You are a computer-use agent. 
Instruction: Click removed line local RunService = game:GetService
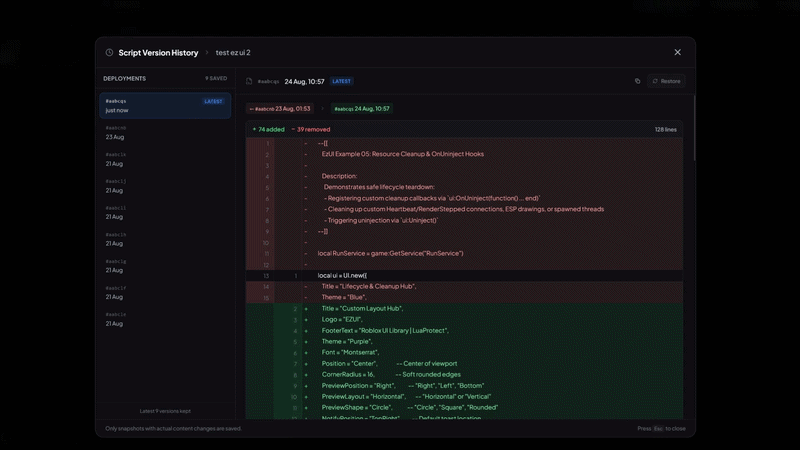pyautogui.click(x=464, y=254)
